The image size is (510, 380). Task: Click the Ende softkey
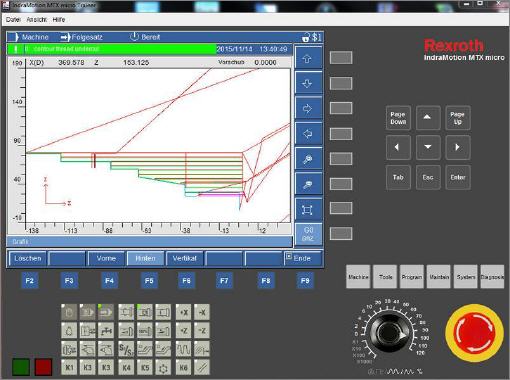coord(303,258)
